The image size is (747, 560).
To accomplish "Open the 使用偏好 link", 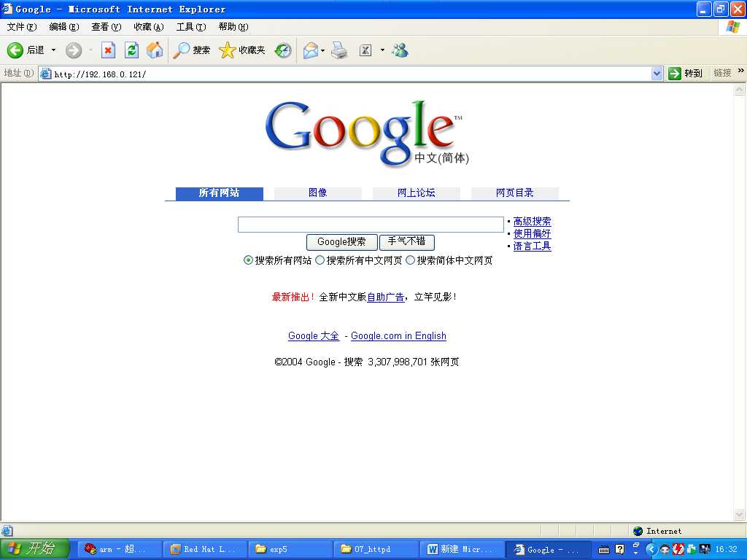I will pyautogui.click(x=532, y=234).
